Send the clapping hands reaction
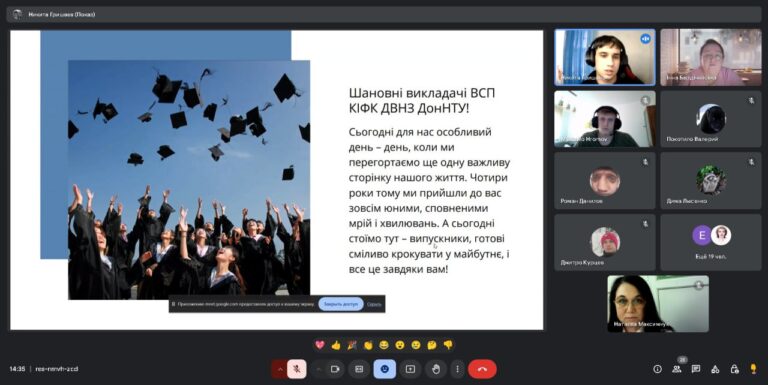 [x=368, y=345]
